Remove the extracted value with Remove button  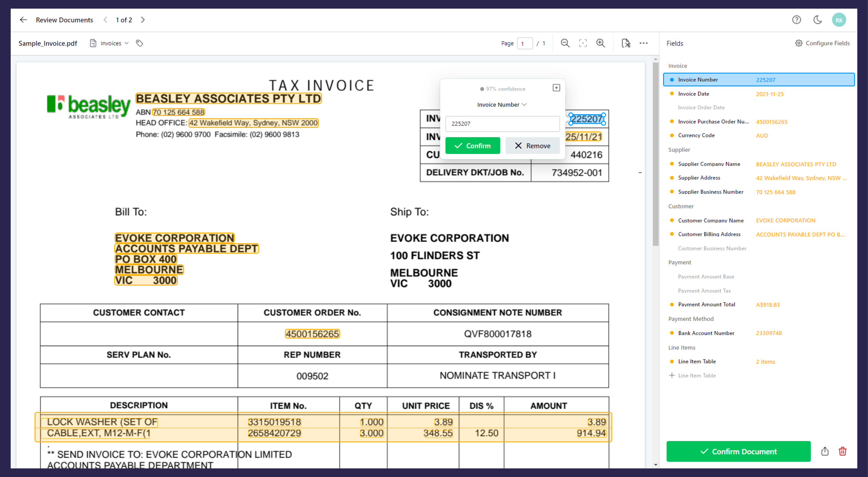click(532, 145)
